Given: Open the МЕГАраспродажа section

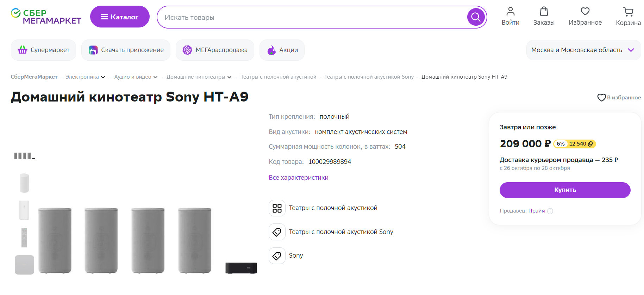Looking at the screenshot, I should click(215, 50).
